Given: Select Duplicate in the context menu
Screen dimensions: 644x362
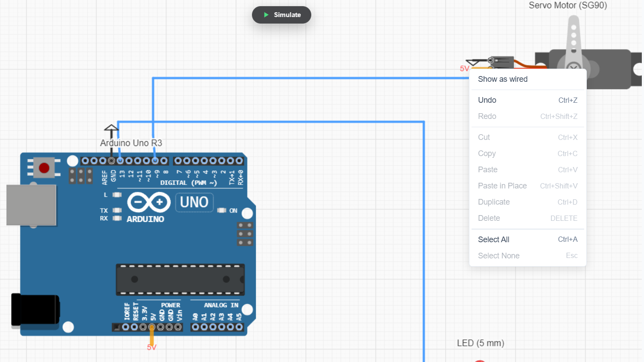Looking at the screenshot, I should [x=527, y=202].
